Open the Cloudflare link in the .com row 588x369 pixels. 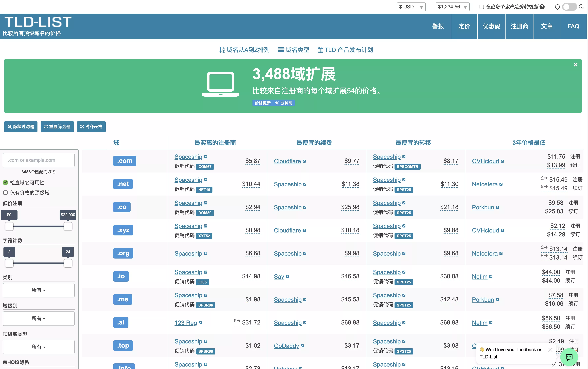tap(287, 161)
